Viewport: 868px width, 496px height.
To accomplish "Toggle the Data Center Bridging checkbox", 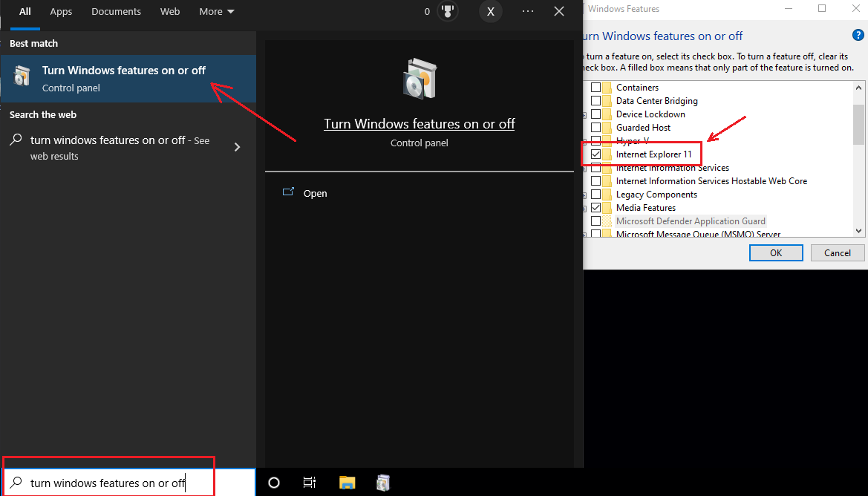I will point(595,101).
